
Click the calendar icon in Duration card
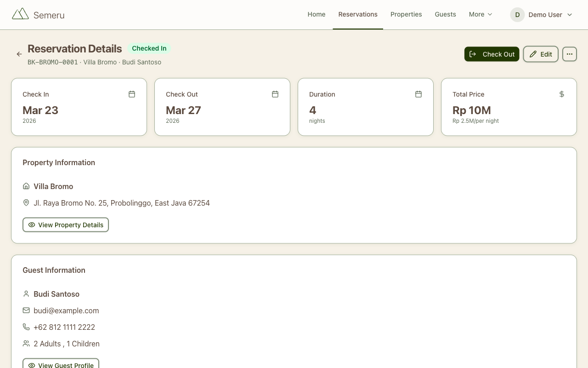point(418,94)
